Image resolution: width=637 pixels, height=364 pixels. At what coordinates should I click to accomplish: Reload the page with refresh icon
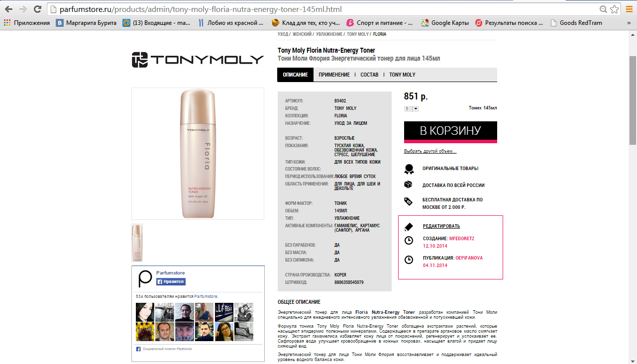pyautogui.click(x=38, y=9)
